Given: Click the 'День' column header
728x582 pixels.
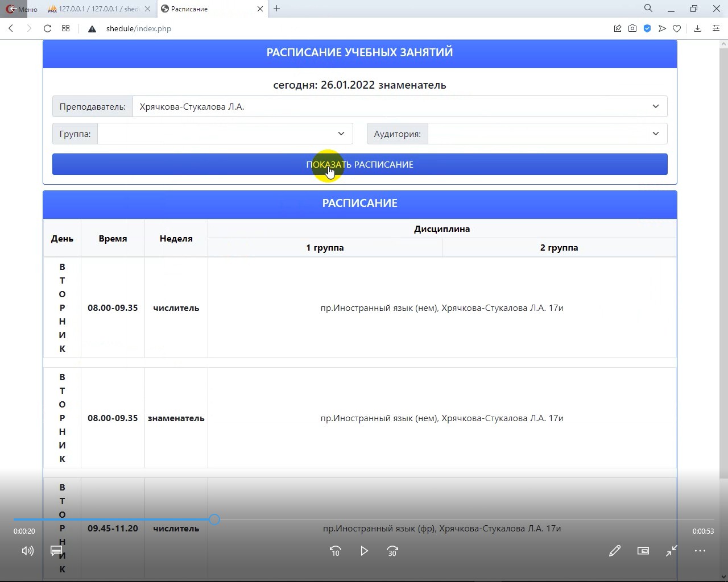Looking at the screenshot, I should [x=62, y=239].
